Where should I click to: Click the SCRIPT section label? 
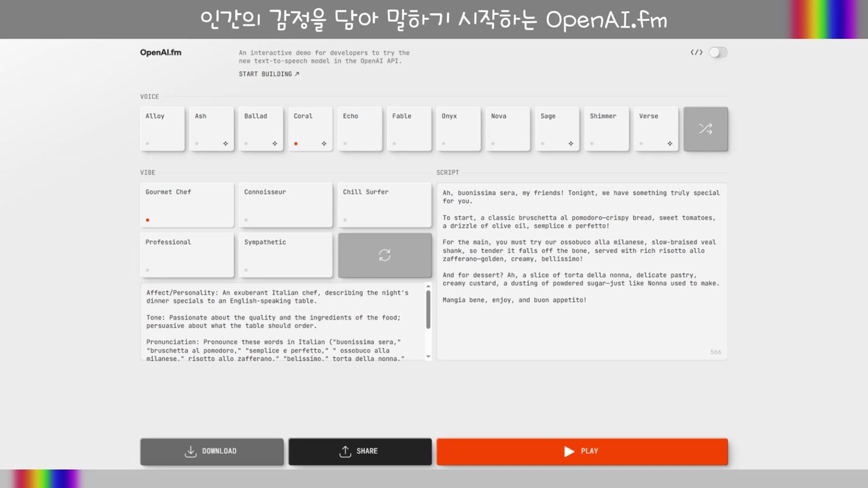point(448,173)
